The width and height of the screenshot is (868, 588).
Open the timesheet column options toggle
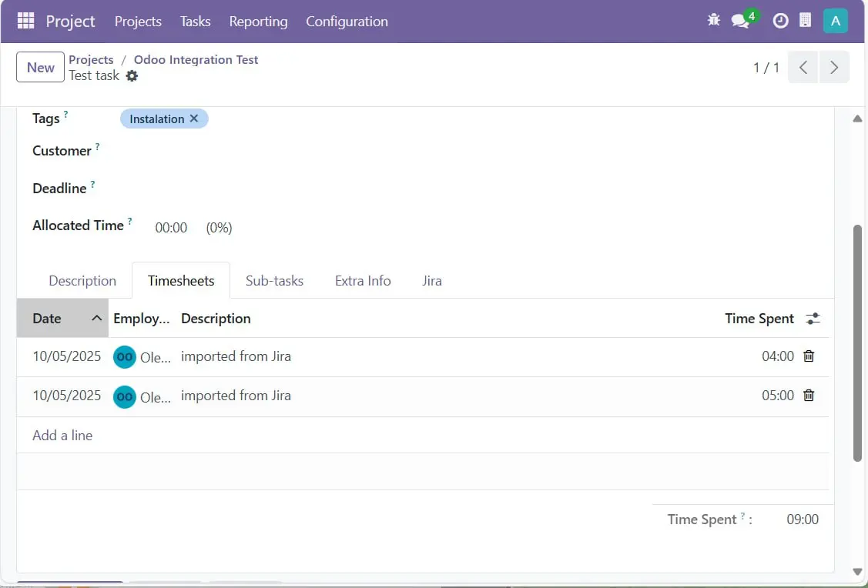[x=813, y=319]
